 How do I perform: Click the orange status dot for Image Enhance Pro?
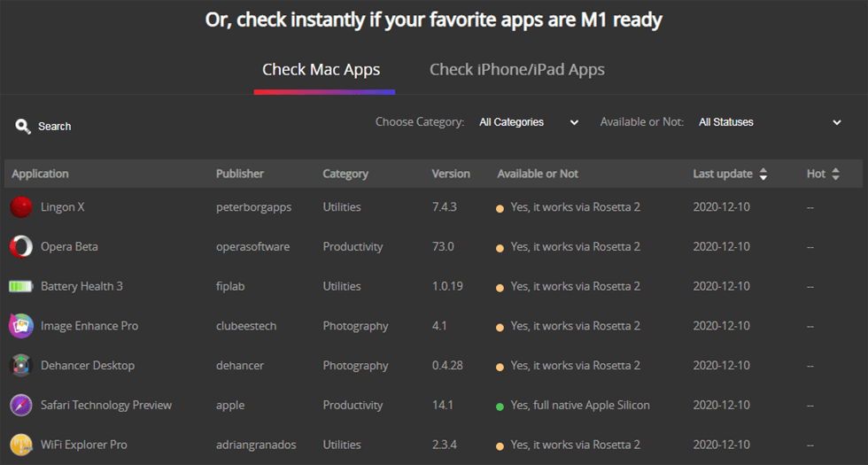pos(500,328)
